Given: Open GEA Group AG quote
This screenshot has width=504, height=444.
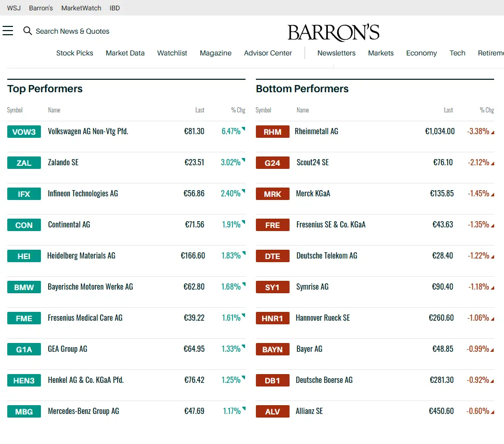Looking at the screenshot, I should 67,349.
